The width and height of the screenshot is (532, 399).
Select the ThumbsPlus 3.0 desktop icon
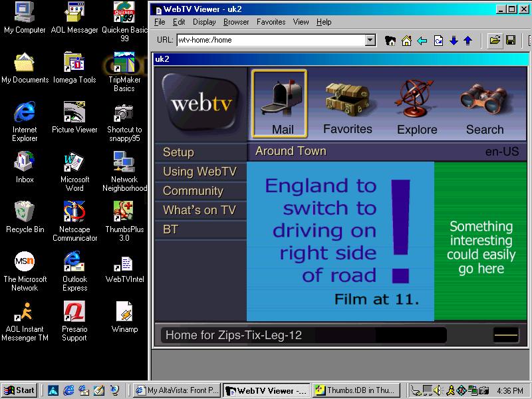click(124, 221)
